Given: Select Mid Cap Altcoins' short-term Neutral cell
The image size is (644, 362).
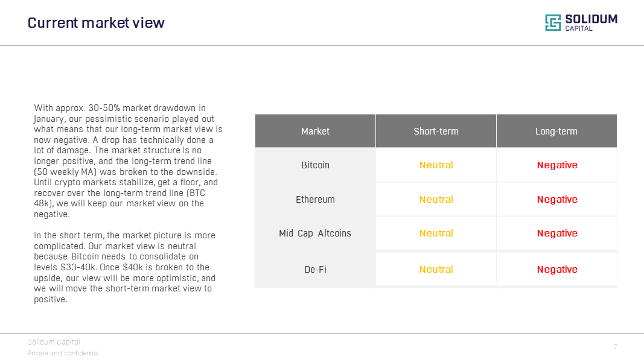Looking at the screenshot, I should click(436, 233).
